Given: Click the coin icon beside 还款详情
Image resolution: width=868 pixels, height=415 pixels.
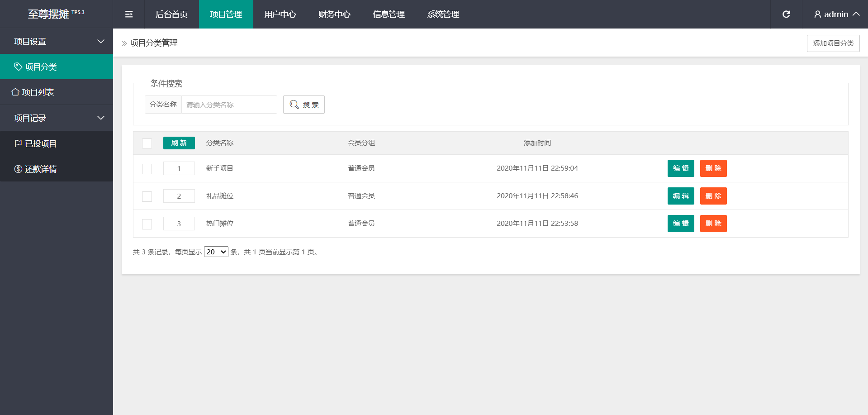Looking at the screenshot, I should click(x=18, y=169).
